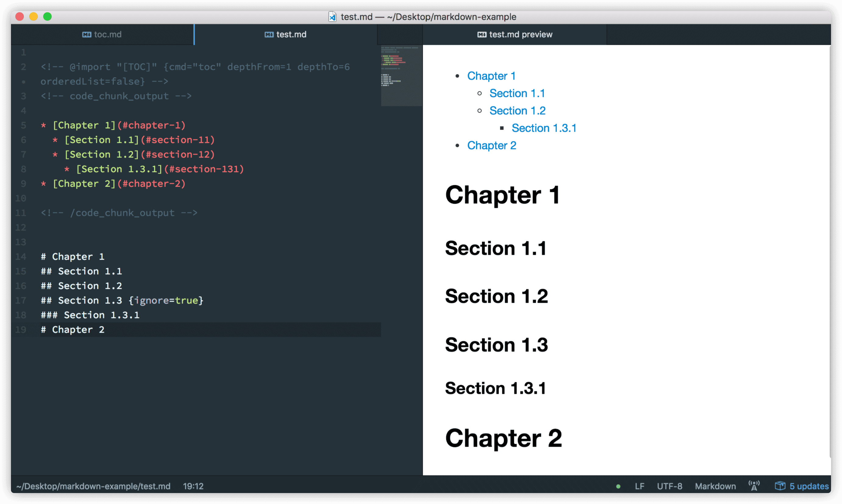Click the Chapter 2 preview link
This screenshot has height=504, width=842.
(x=491, y=145)
